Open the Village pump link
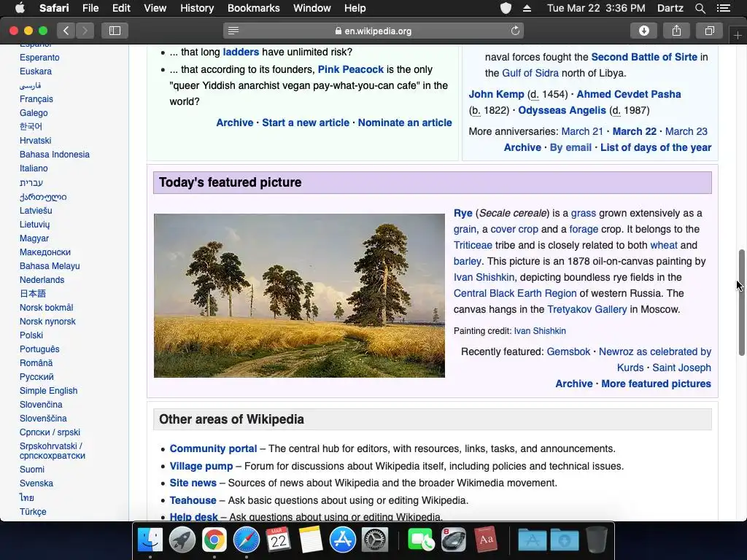The image size is (747, 560). [201, 466]
